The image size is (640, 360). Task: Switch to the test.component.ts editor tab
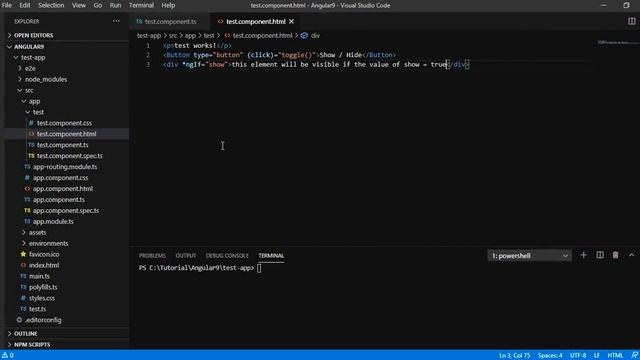(x=170, y=21)
